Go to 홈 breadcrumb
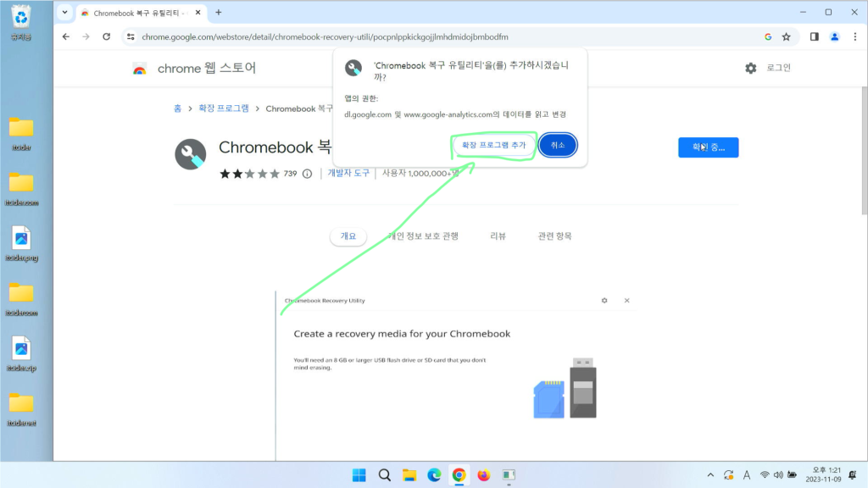Image resolution: width=868 pixels, height=488 pixels. pyautogui.click(x=177, y=108)
